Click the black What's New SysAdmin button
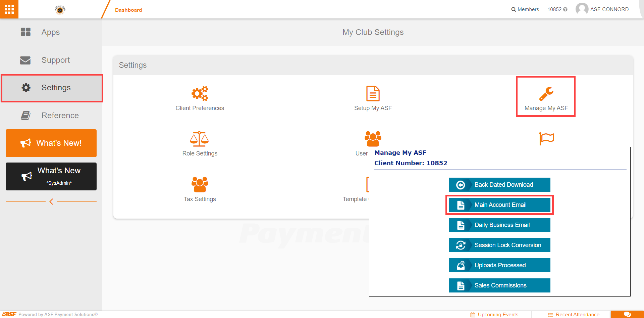The image size is (644, 318). click(51, 176)
